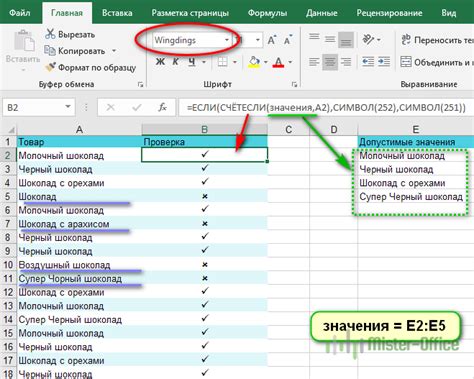Open the clipboard group dialog launcher

coord(140,85)
